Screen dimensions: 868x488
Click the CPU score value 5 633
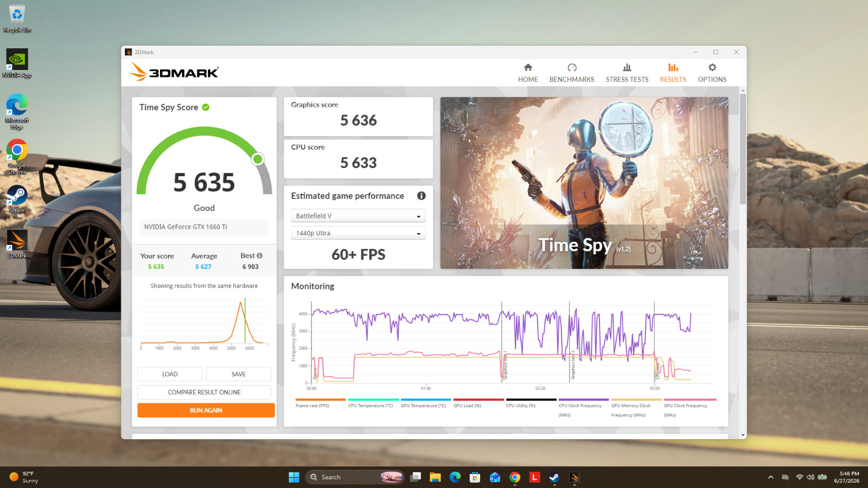click(x=358, y=163)
